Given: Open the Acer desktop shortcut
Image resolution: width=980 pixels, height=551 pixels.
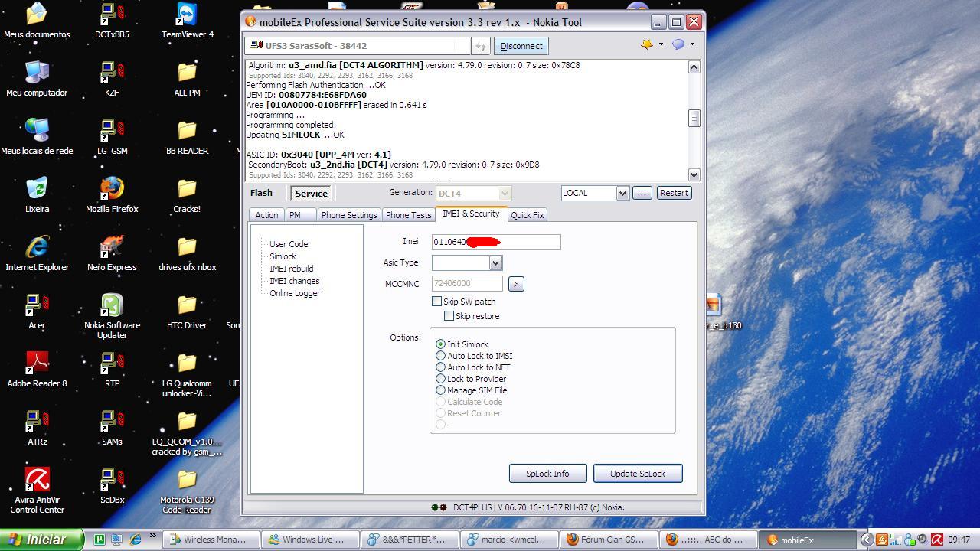Looking at the screenshot, I should click(37, 311).
